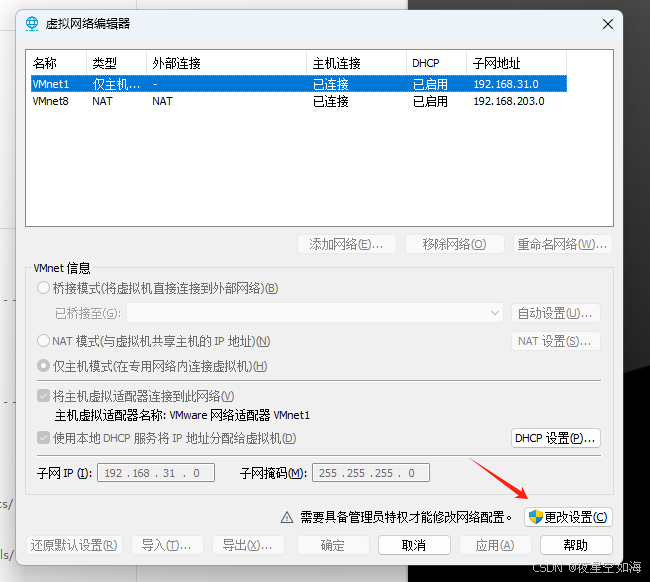
Task: Close the 虚拟网络编辑器 dialog
Action: tap(608, 24)
